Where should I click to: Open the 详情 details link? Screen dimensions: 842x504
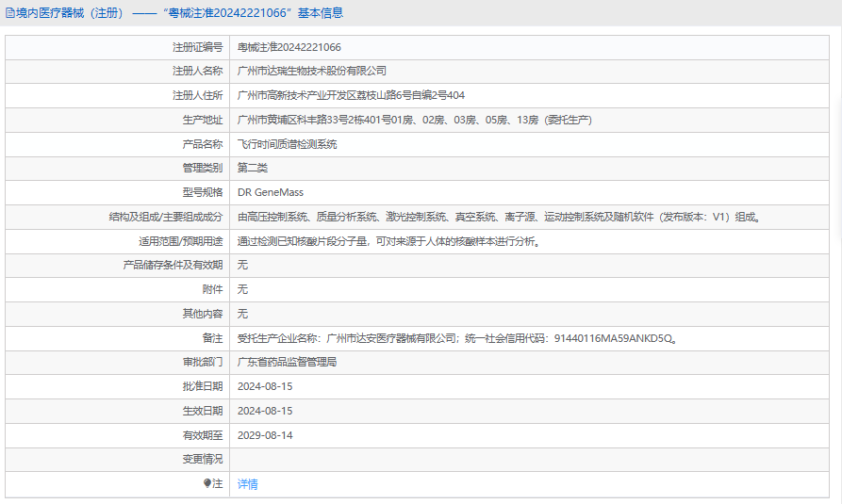(248, 484)
